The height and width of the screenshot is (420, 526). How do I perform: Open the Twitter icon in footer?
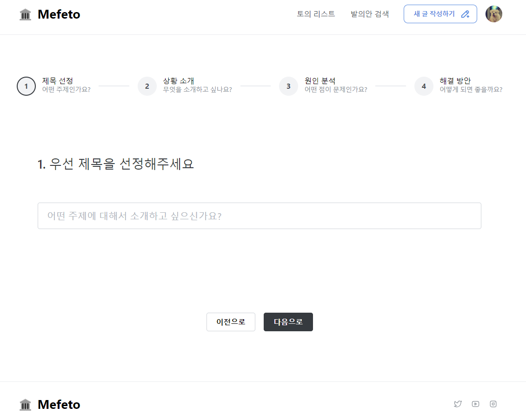[458, 404]
